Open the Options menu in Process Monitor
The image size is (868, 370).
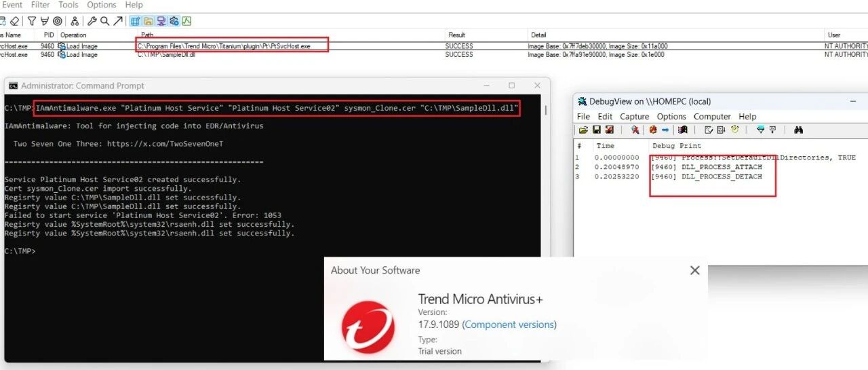[x=102, y=5]
